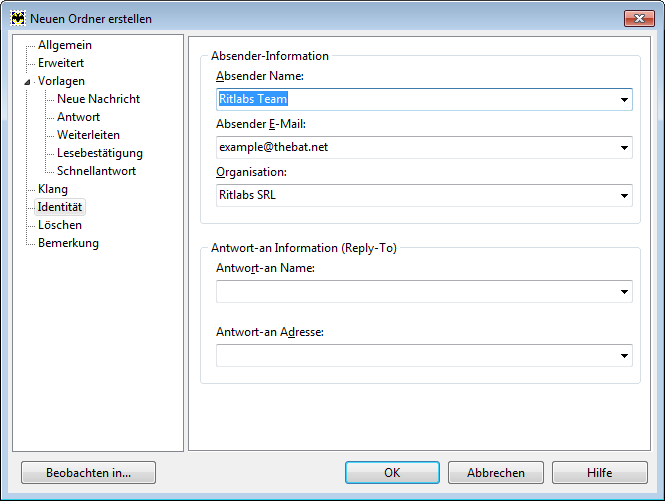Open the Neue Nachricht template
Image resolution: width=665 pixels, height=501 pixels.
click(98, 99)
